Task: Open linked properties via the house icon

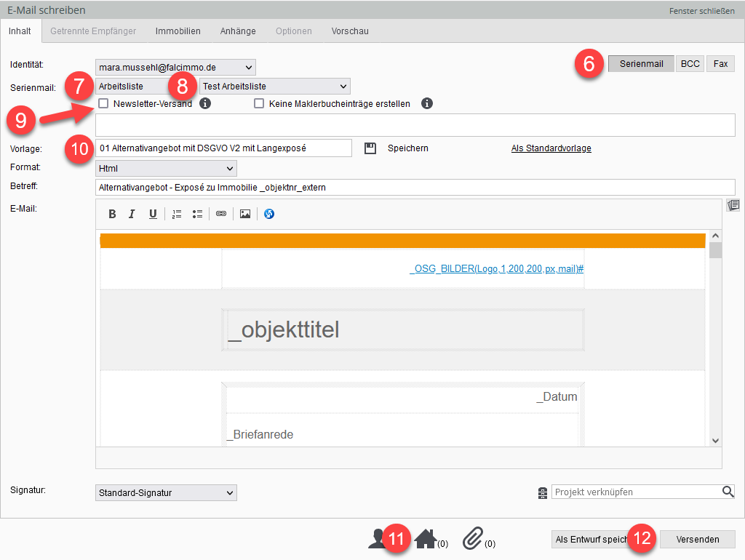Action: coord(426,539)
